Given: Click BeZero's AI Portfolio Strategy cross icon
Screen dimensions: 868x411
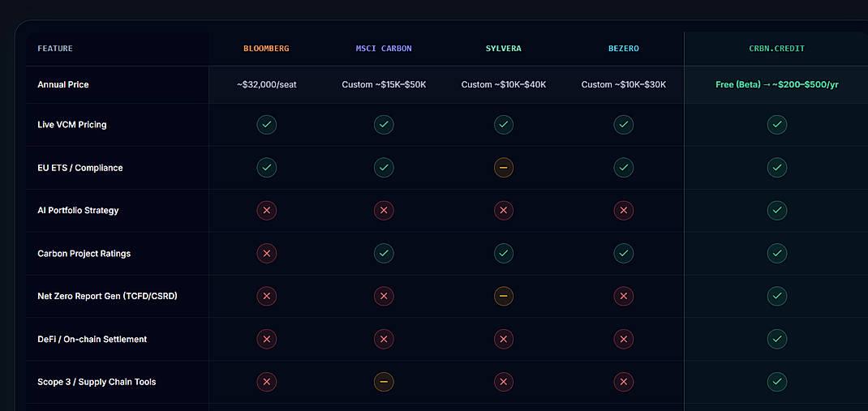Looking at the screenshot, I should coord(623,210).
